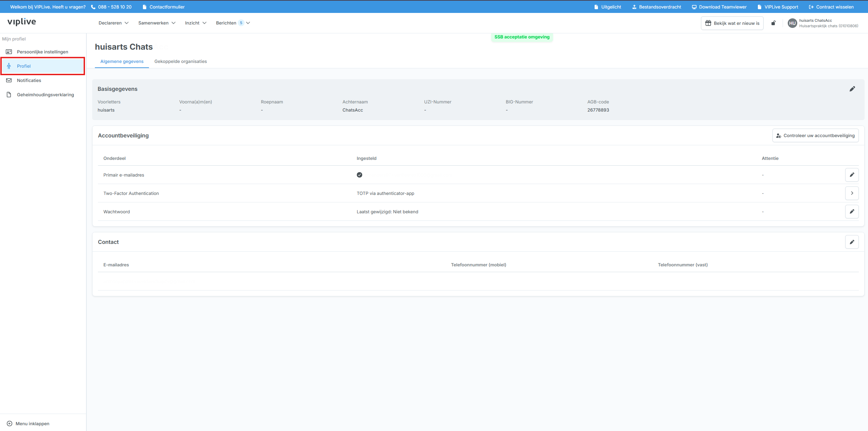Open Geheimhoudingsverklaring in the sidebar
The image size is (868, 431).
coord(43,95)
